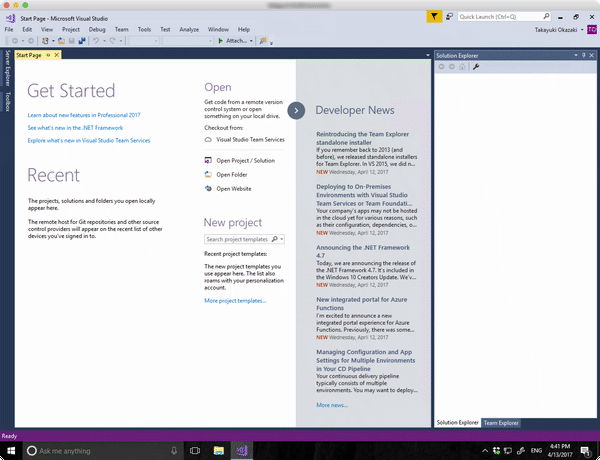Click the Solution Explorer properties wrench icon

pyautogui.click(x=476, y=67)
